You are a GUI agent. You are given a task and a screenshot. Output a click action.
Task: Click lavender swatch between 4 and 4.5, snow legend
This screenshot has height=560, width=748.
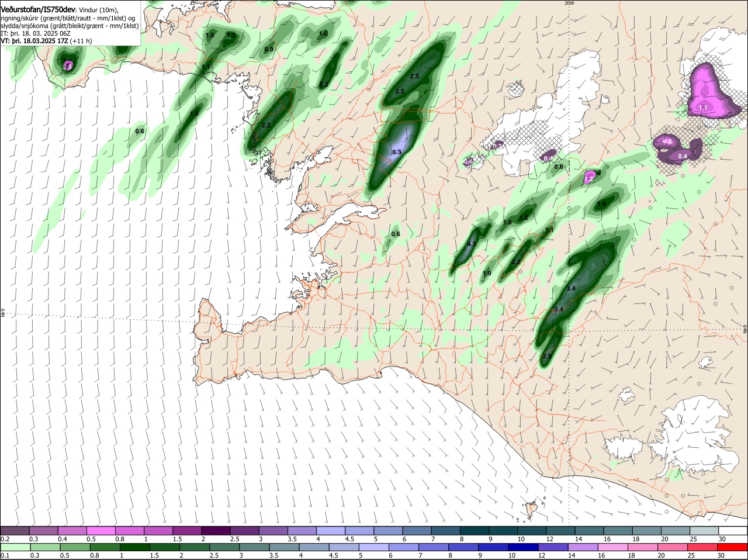click(330, 530)
